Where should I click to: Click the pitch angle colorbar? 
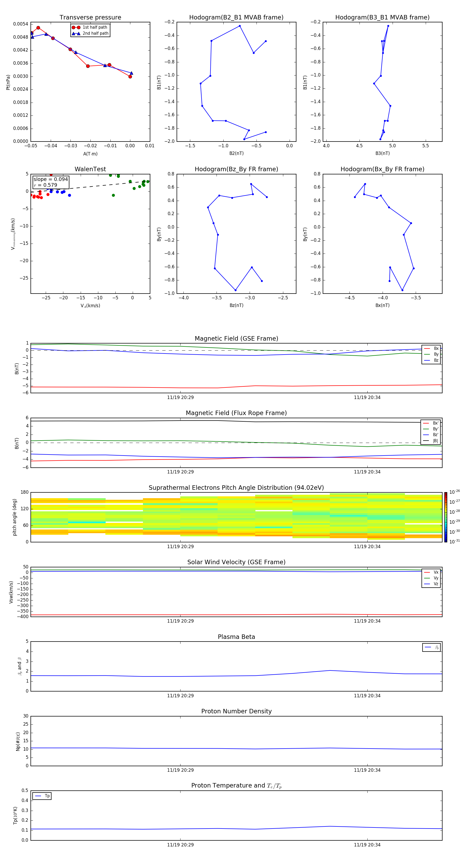tap(446, 517)
